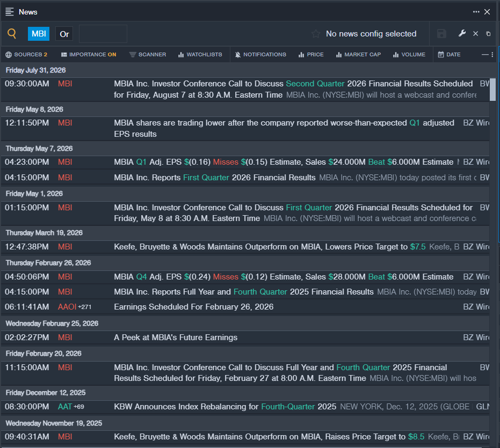Open the three-dot options menu
Screen dimensions: 500x448
[x=476, y=12]
